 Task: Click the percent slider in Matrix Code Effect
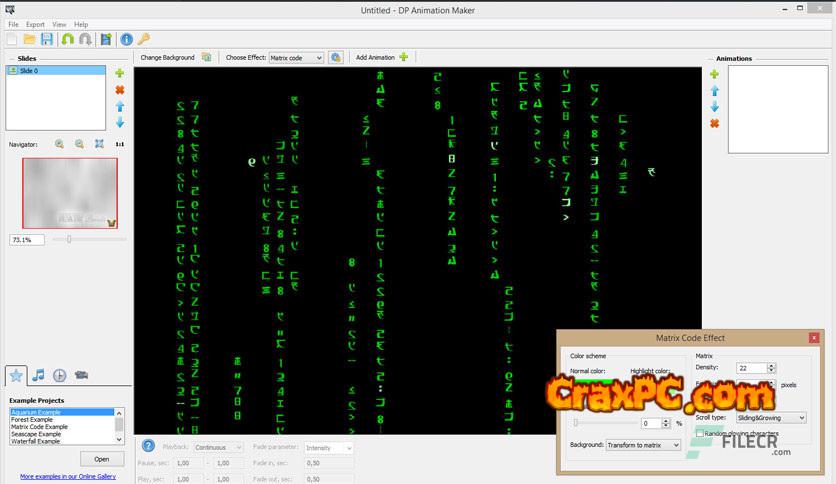click(576, 423)
